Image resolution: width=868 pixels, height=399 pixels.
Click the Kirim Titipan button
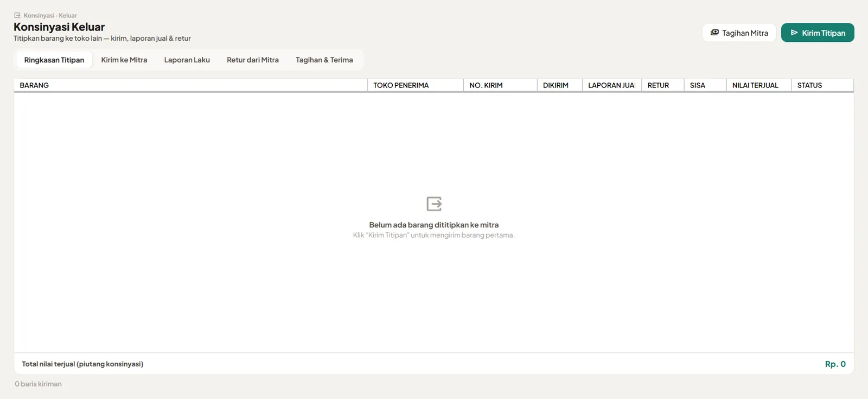(818, 33)
